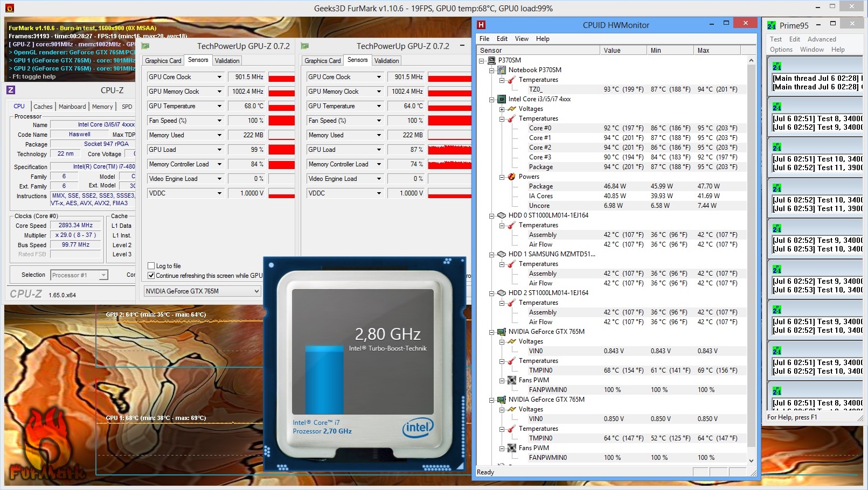Open the Test menu in Prime95
The width and height of the screenshot is (868, 490).
tap(776, 39)
